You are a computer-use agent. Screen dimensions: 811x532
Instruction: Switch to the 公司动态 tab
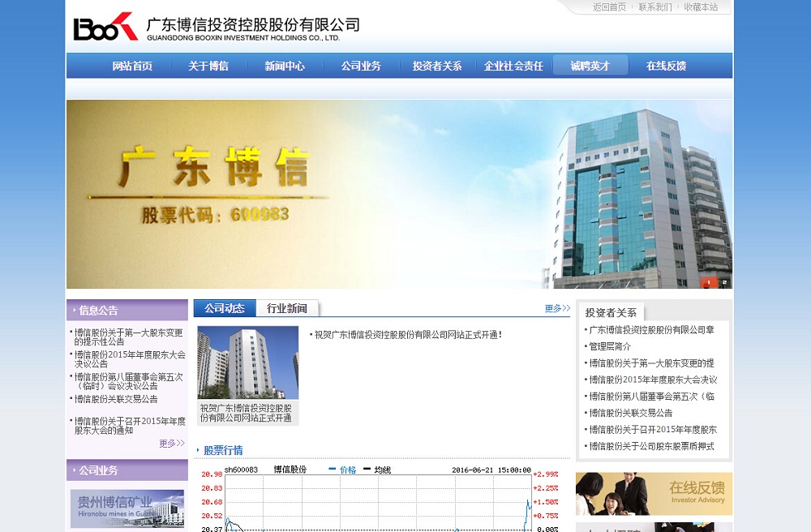[x=225, y=308]
